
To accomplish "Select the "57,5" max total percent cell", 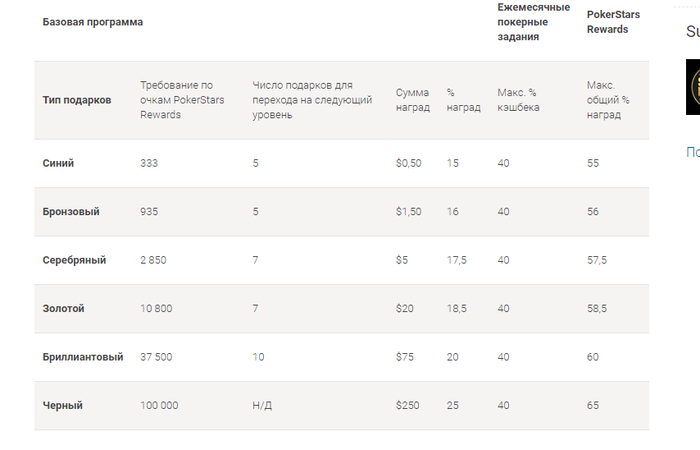I will [x=596, y=260].
